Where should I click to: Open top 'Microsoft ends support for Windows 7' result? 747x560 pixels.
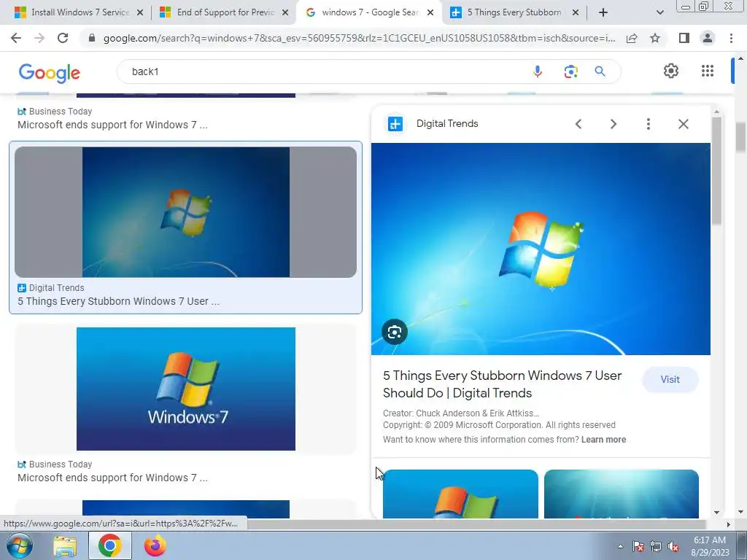[112, 125]
